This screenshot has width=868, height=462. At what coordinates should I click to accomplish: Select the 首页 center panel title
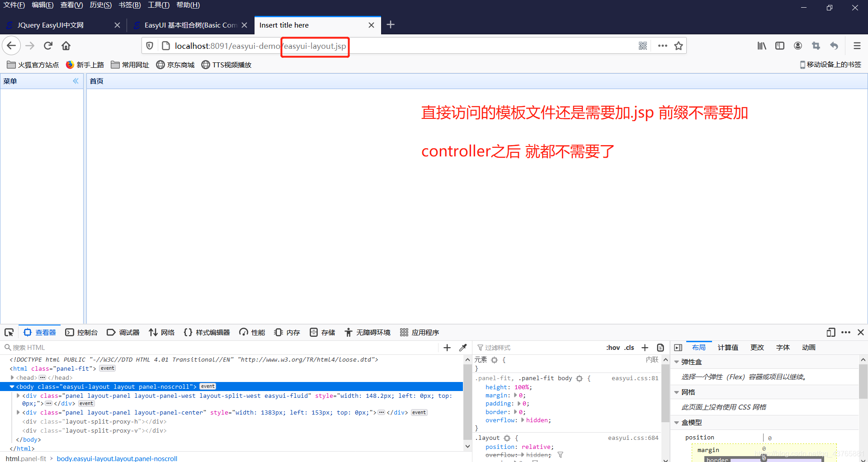tap(96, 81)
